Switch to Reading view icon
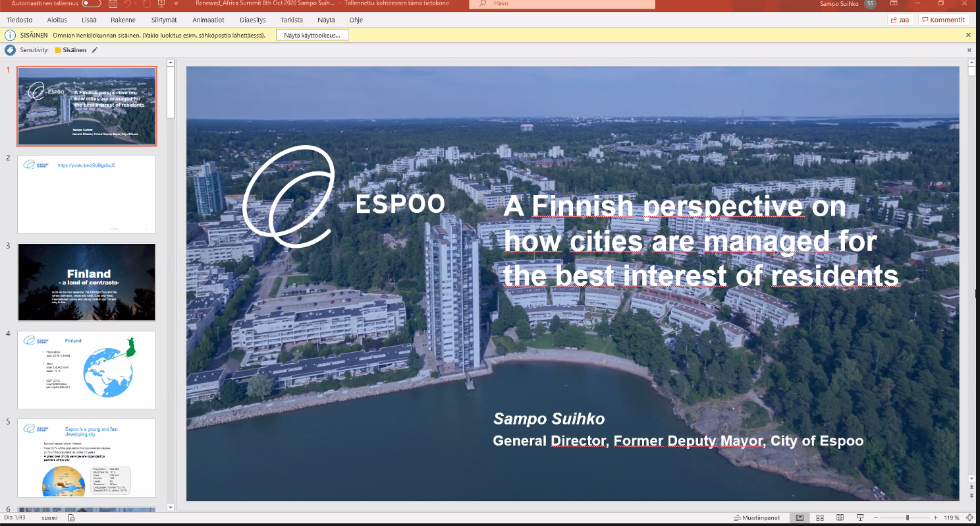980x526 pixels. pos(840,517)
